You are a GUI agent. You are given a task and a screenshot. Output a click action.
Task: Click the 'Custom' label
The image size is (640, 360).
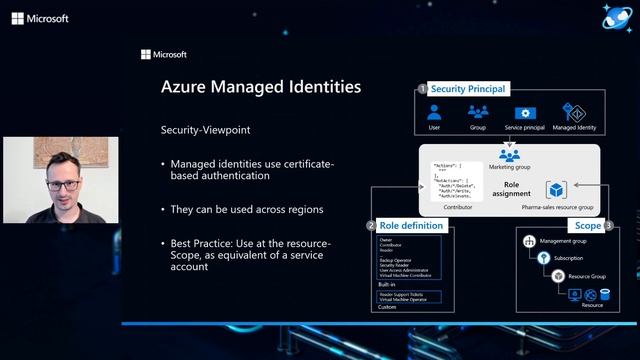tap(387, 307)
